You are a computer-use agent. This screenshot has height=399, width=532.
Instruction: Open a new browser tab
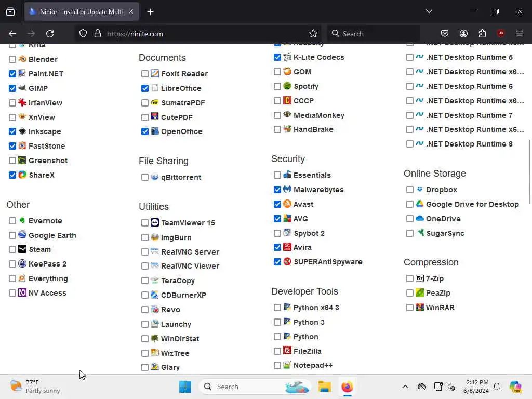pyautogui.click(x=150, y=12)
